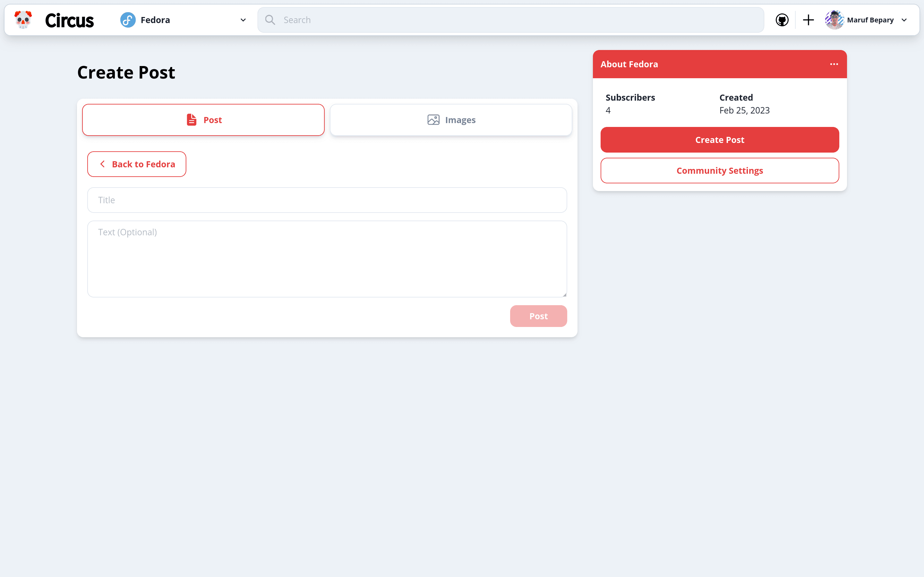The image size is (924, 577).
Task: Click the globe/world icon in navbar
Action: tap(782, 20)
